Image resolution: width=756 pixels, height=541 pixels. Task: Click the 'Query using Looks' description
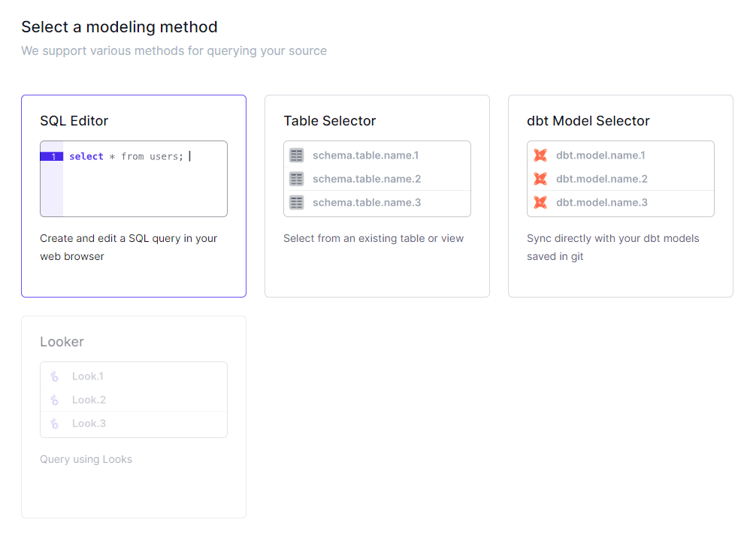[x=86, y=459]
